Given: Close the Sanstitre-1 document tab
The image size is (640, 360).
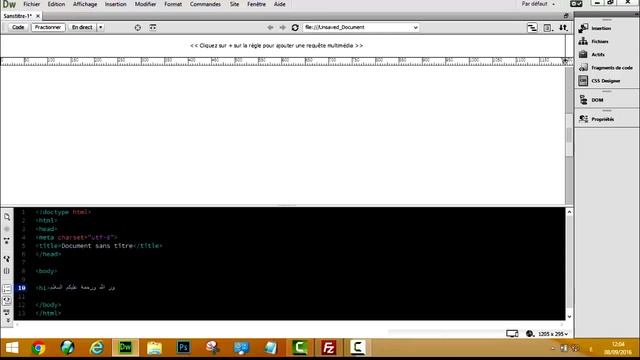Looking at the screenshot, I should [38, 16].
